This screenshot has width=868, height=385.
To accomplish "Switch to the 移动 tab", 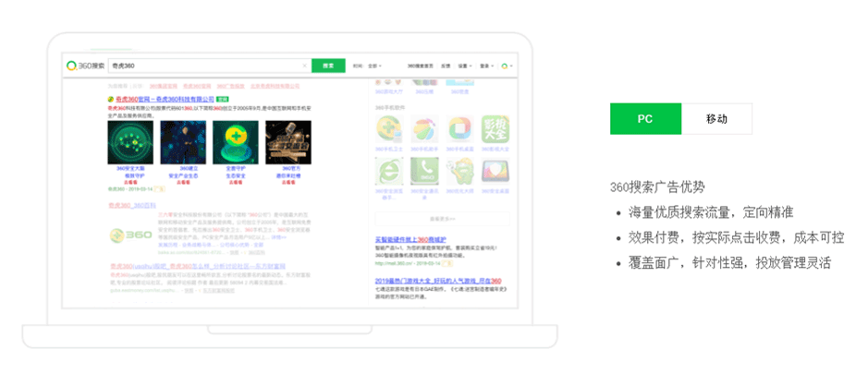I will click(716, 119).
